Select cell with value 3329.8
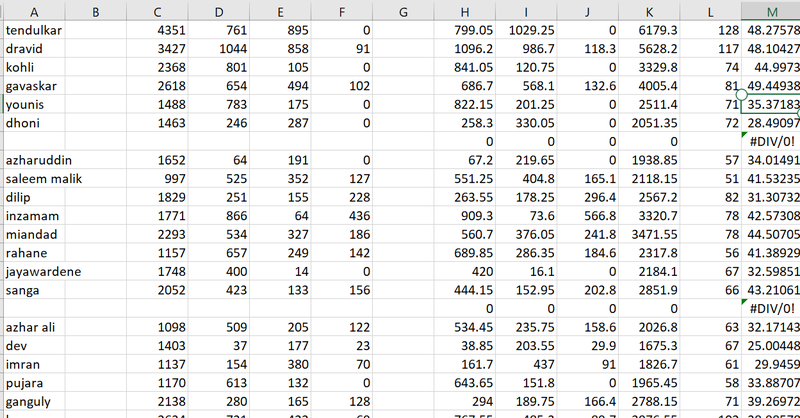Image resolution: width=800 pixels, height=418 pixels. coord(649,67)
